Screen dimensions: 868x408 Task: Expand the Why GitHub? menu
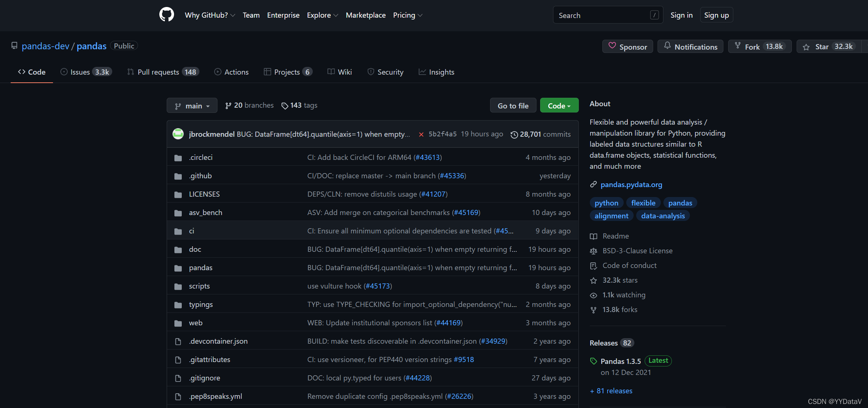tap(210, 15)
